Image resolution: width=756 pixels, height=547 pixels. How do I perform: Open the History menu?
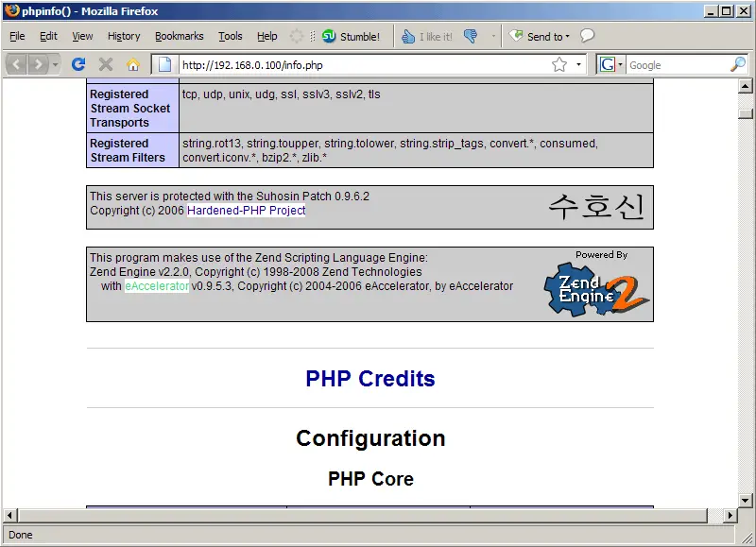(124, 36)
